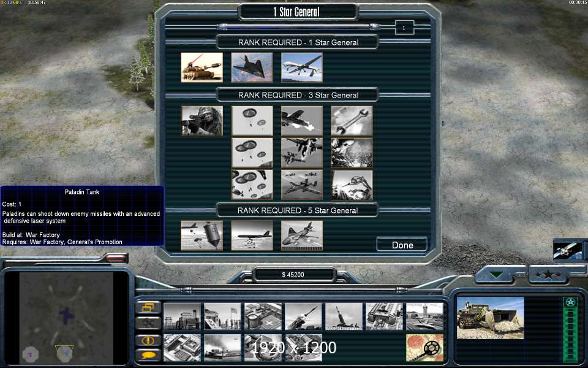Choose the Pathfinder sniper promotion
Image resolution: width=588 pixels, height=368 pixels.
point(202,121)
